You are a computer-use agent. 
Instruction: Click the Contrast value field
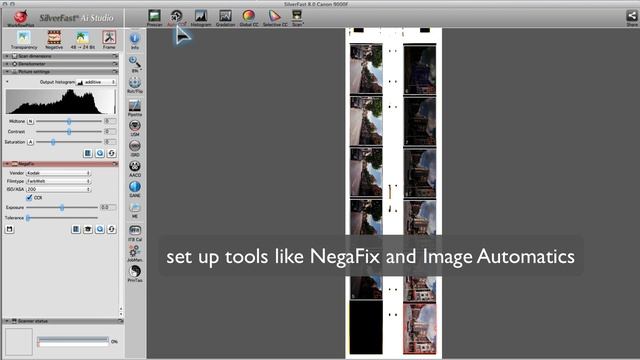[x=110, y=131]
